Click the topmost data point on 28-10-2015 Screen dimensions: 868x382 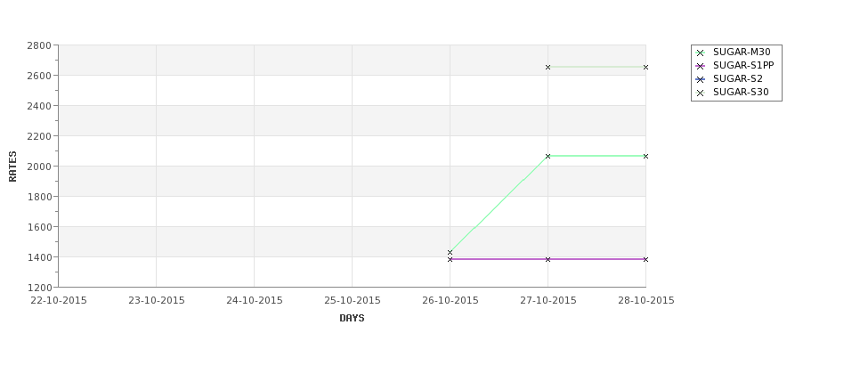(x=645, y=67)
